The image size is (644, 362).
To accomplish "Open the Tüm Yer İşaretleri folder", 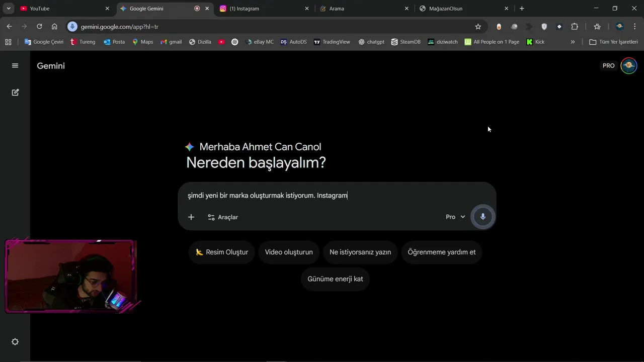I will pyautogui.click(x=614, y=42).
